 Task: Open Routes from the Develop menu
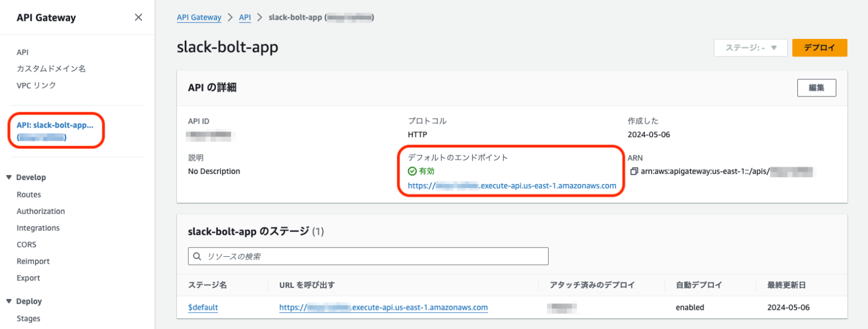28,194
